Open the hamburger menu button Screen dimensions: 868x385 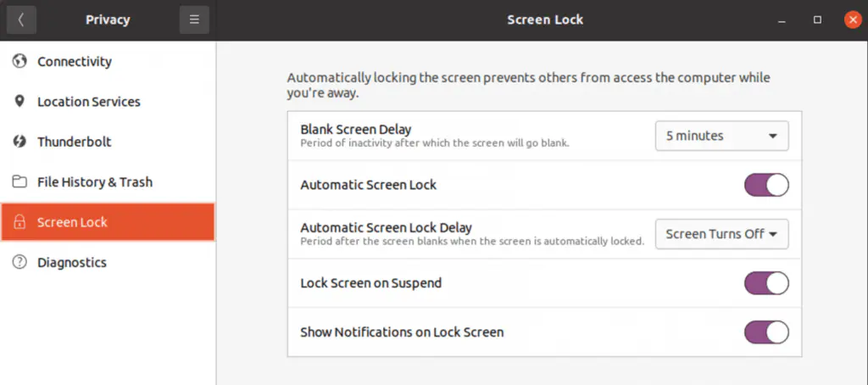[194, 20]
